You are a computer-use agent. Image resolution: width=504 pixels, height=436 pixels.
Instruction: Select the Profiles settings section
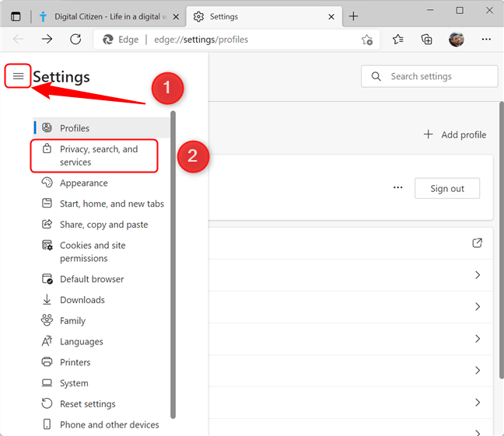tap(101, 128)
